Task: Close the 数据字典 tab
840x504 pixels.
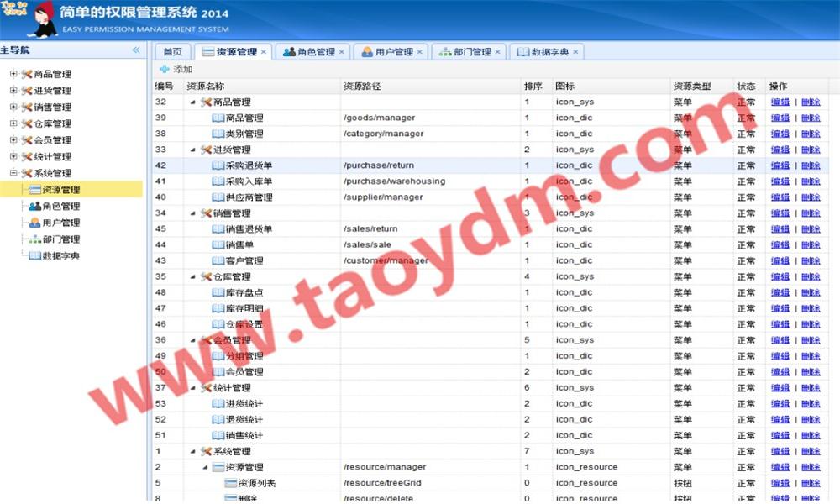Action: [575, 52]
